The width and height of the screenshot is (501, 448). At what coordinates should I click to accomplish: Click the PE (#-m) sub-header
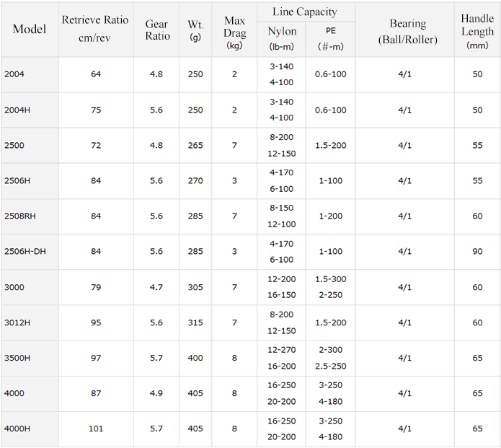pyautogui.click(x=330, y=39)
